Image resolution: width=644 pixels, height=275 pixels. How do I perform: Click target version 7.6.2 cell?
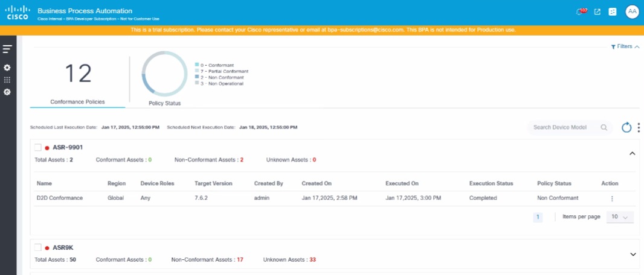pyautogui.click(x=201, y=198)
